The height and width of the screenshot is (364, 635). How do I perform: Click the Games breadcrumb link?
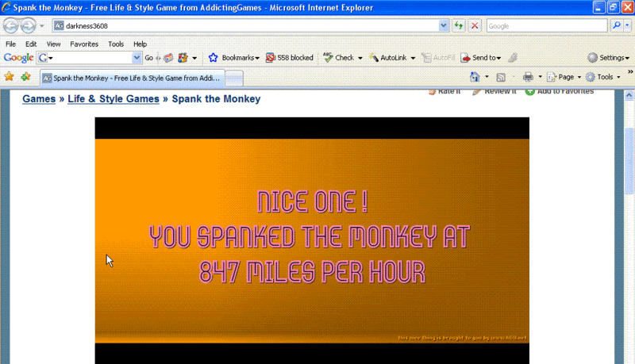[39, 99]
